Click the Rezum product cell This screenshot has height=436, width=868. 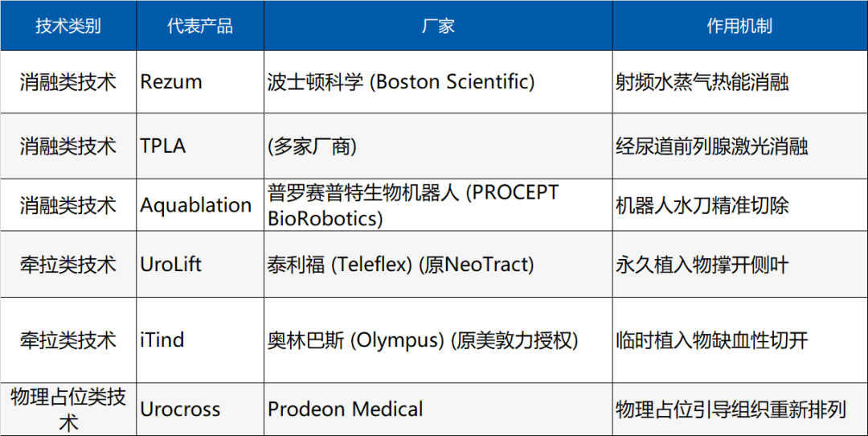point(200,82)
